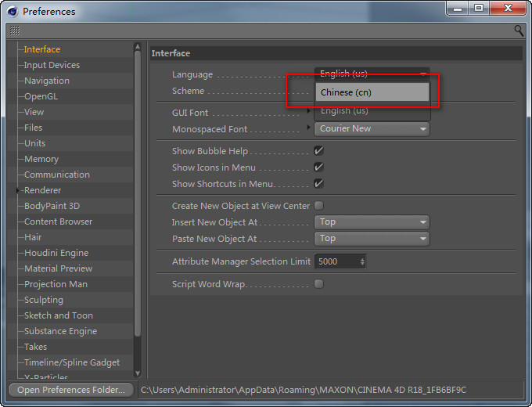532x407 pixels.
Task: Toggle Show Bubble Help checkbox
Action: click(318, 151)
